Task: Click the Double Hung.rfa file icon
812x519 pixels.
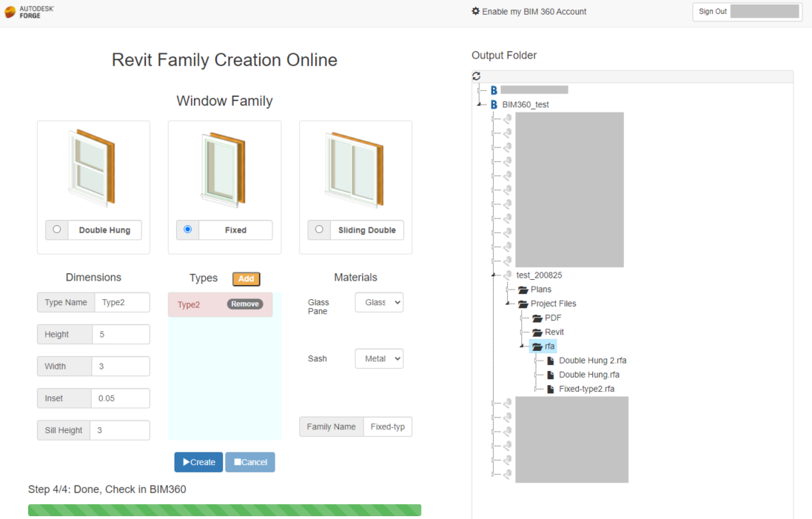Action: 551,375
